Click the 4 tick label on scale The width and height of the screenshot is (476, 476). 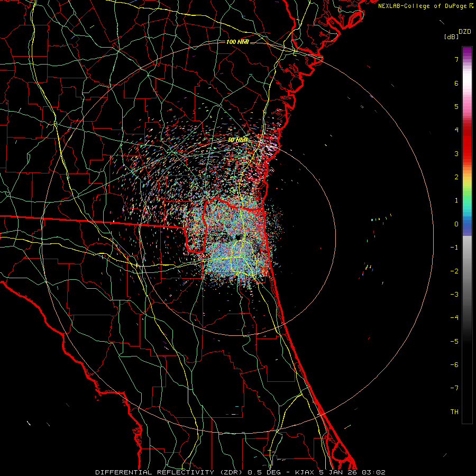[x=456, y=130]
